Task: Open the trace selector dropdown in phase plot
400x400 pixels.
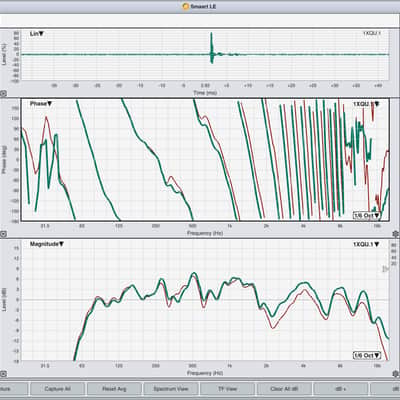Action: [x=366, y=104]
